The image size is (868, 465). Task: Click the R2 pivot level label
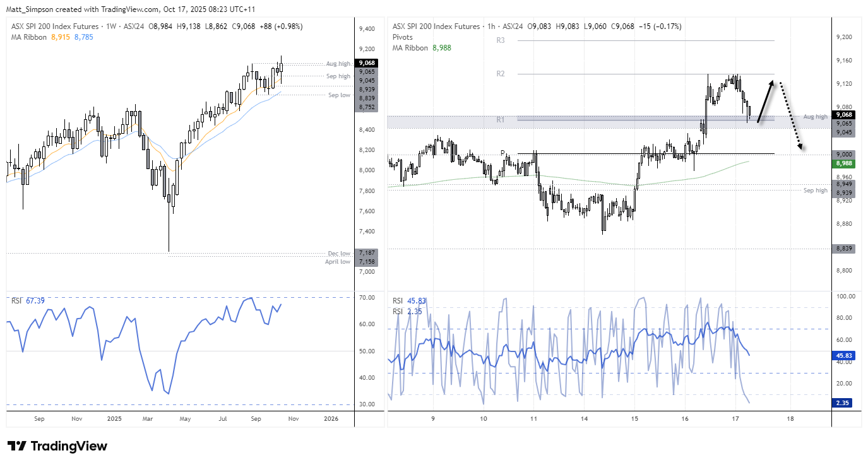501,73
